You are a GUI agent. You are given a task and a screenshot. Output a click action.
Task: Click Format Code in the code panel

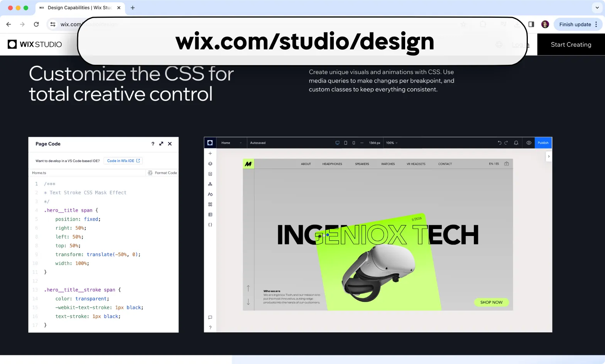162,173
